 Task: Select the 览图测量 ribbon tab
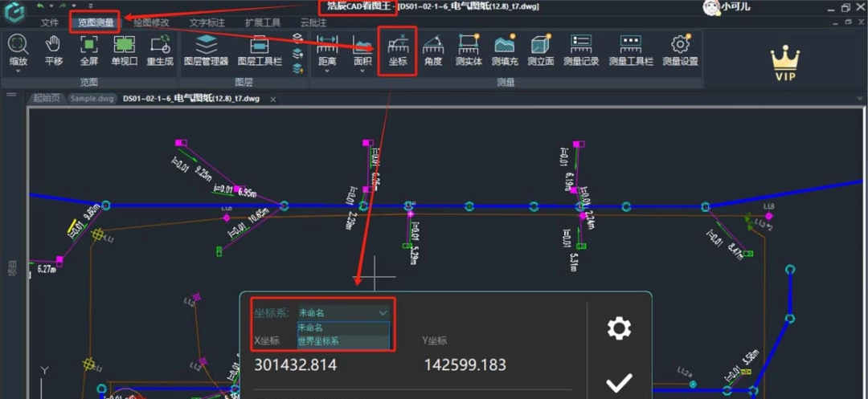[95, 23]
